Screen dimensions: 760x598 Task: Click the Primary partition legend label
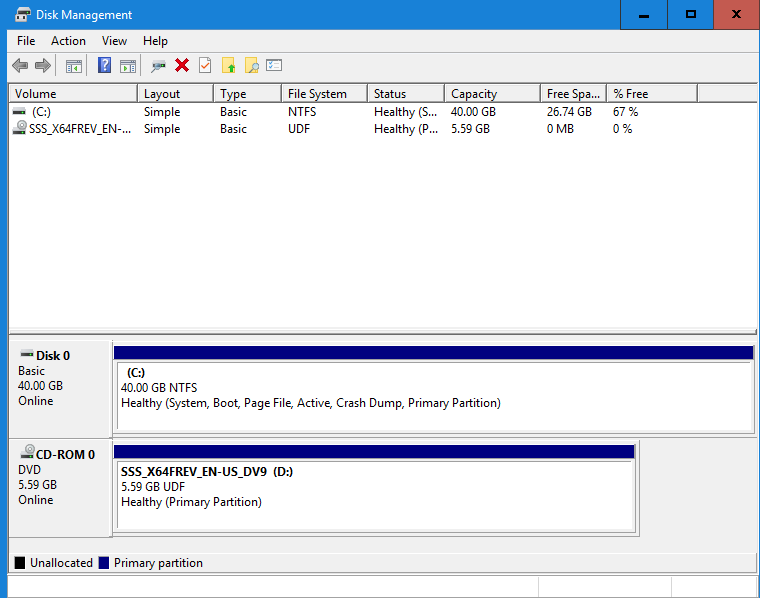tap(158, 563)
